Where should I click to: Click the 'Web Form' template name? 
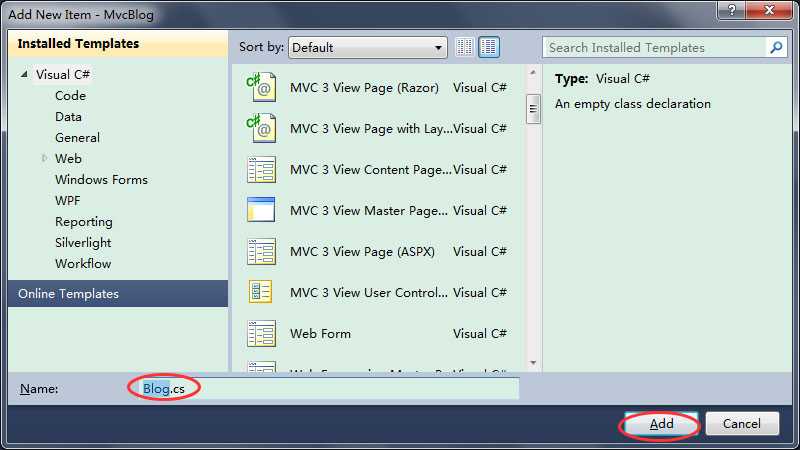coord(320,334)
